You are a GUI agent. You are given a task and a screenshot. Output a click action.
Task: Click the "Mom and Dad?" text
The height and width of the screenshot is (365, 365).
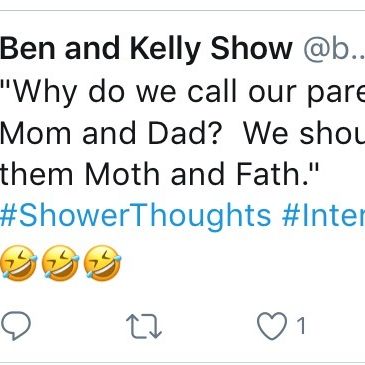coord(109,133)
